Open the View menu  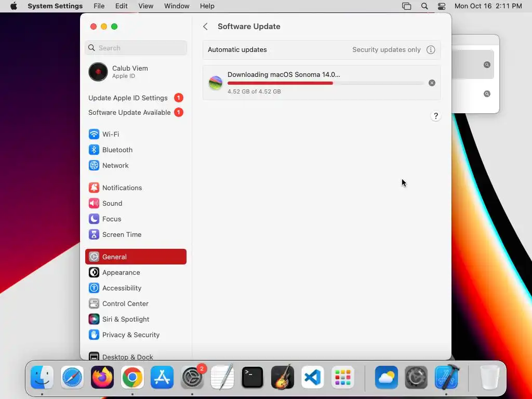[146, 6]
